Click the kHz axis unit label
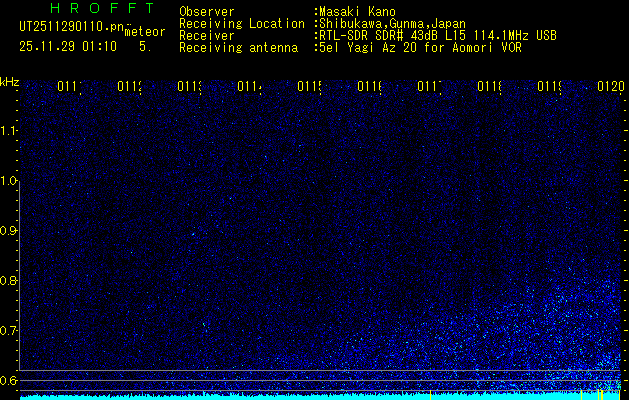 pos(9,82)
